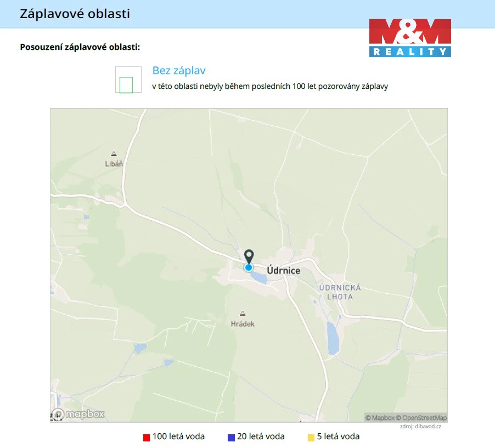Click the Libáň peak triangle icon
The image size is (495, 448).
114,154
